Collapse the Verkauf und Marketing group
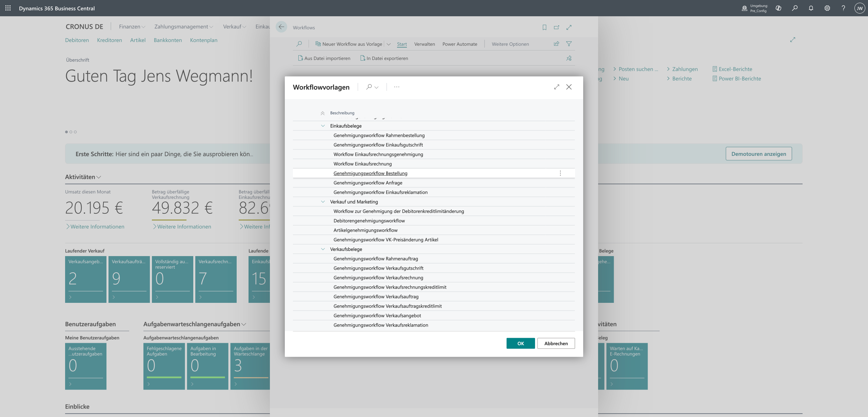The width and height of the screenshot is (868, 417). (x=323, y=202)
